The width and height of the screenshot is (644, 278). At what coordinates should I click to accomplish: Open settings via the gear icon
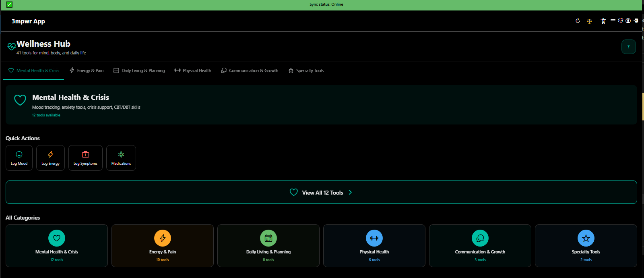(x=621, y=21)
